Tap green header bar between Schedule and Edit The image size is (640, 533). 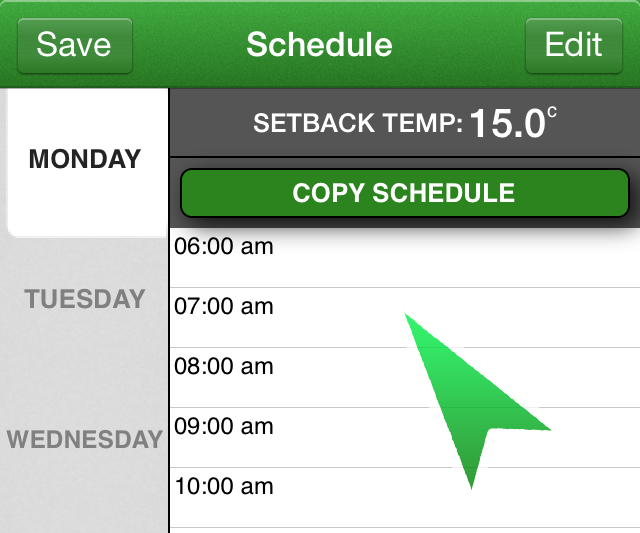pyautogui.click(x=460, y=45)
